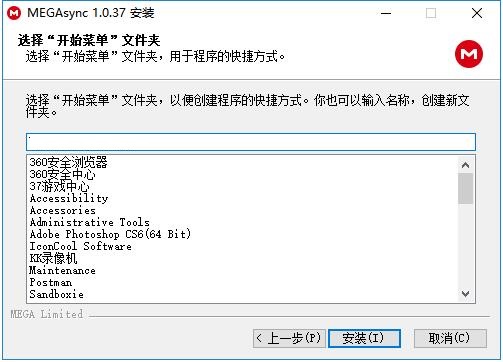Select the Maintenance folder
Image resolution: width=503 pixels, height=362 pixels.
point(62,270)
